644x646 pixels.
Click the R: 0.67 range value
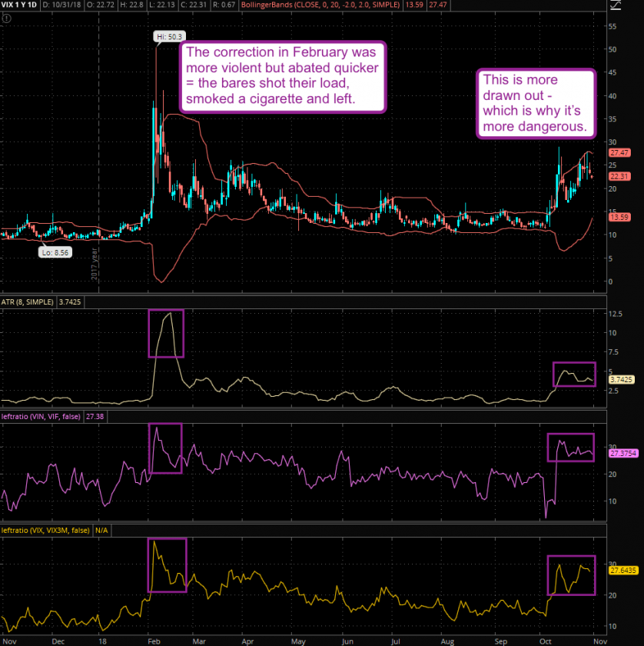click(224, 5)
